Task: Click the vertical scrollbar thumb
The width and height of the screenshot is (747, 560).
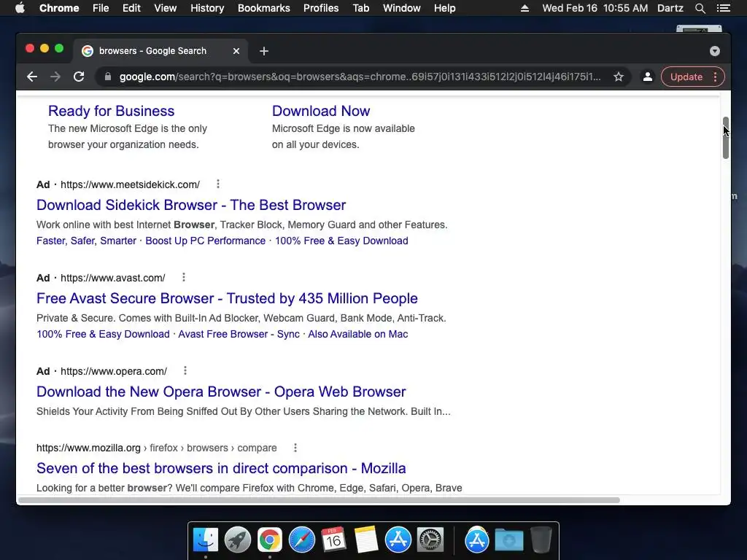Action: [x=726, y=138]
